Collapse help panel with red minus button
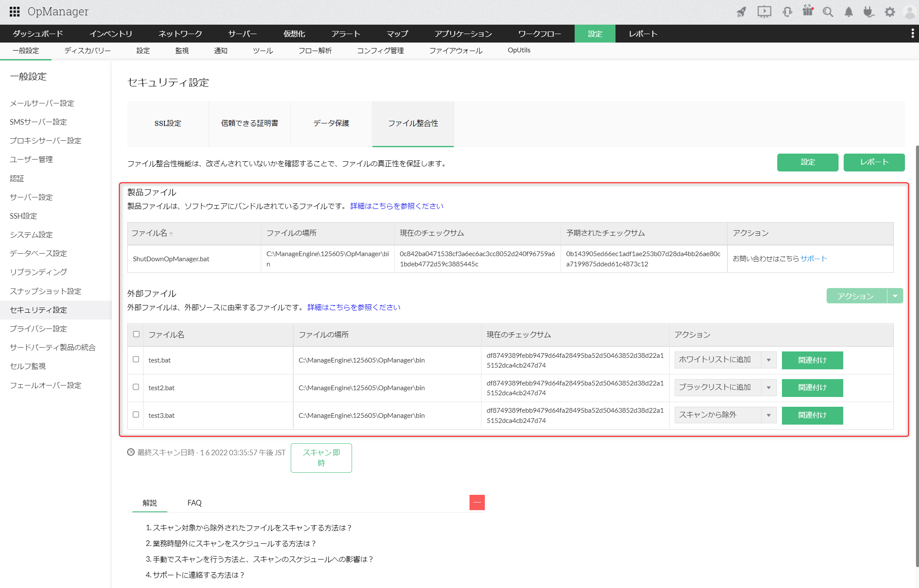This screenshot has height=588, width=919. (x=477, y=502)
